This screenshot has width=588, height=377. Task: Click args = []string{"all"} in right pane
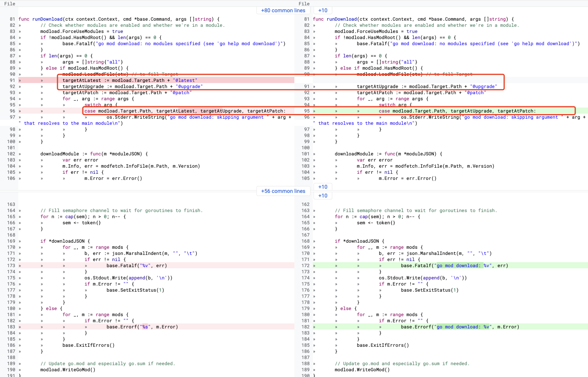387,62
